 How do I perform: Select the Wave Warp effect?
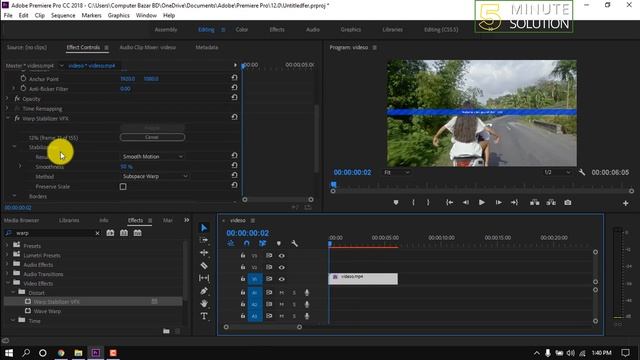[47, 311]
